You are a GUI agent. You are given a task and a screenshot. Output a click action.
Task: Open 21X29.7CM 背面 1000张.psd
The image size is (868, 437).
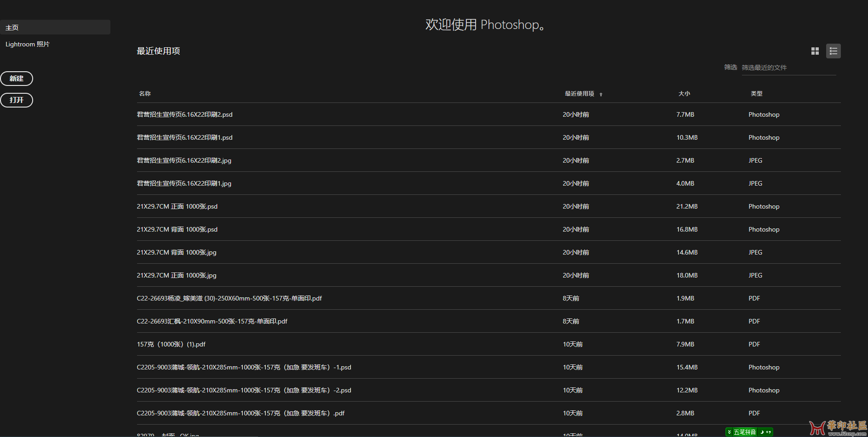177,229
